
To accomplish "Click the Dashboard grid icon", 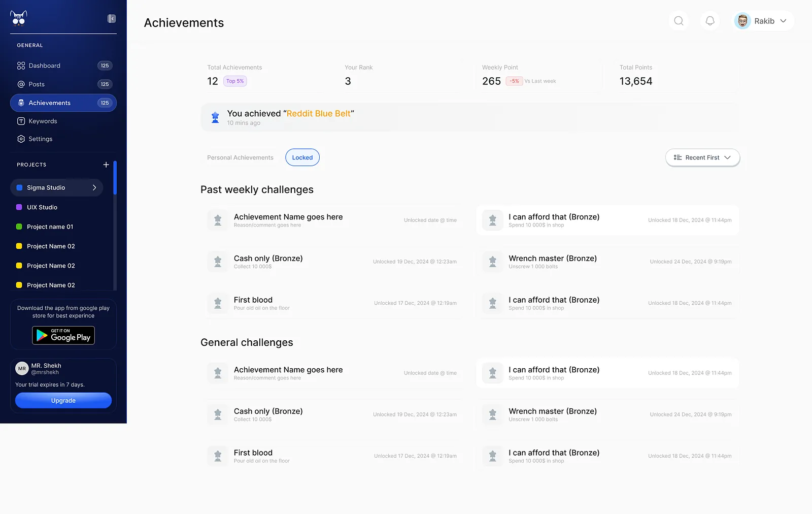I will pos(21,66).
